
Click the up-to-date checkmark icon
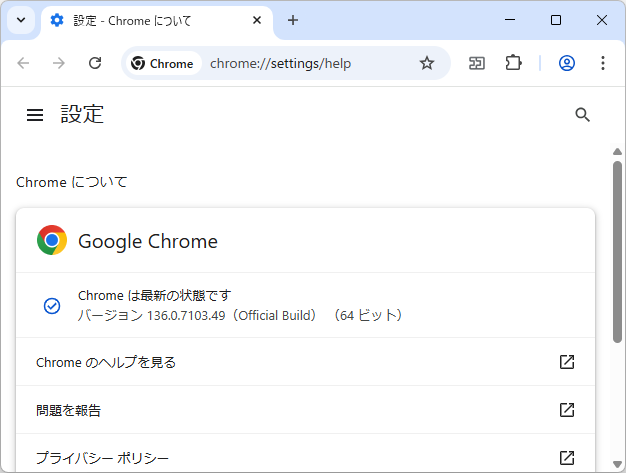click(52, 306)
